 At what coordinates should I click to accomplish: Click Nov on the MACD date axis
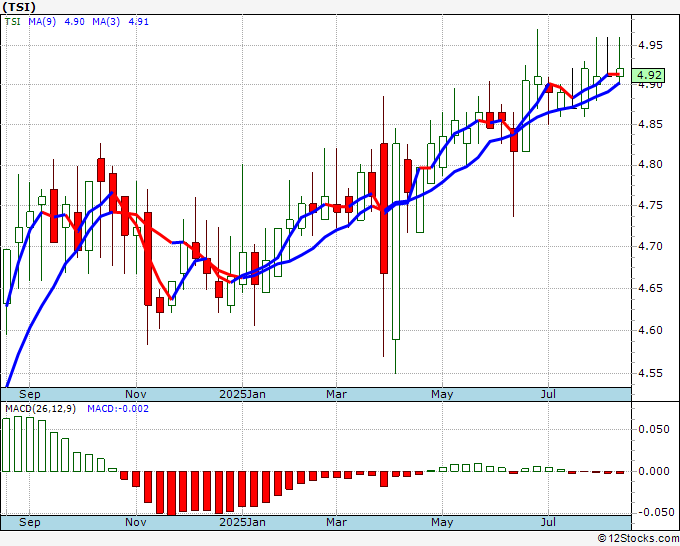tap(136, 522)
